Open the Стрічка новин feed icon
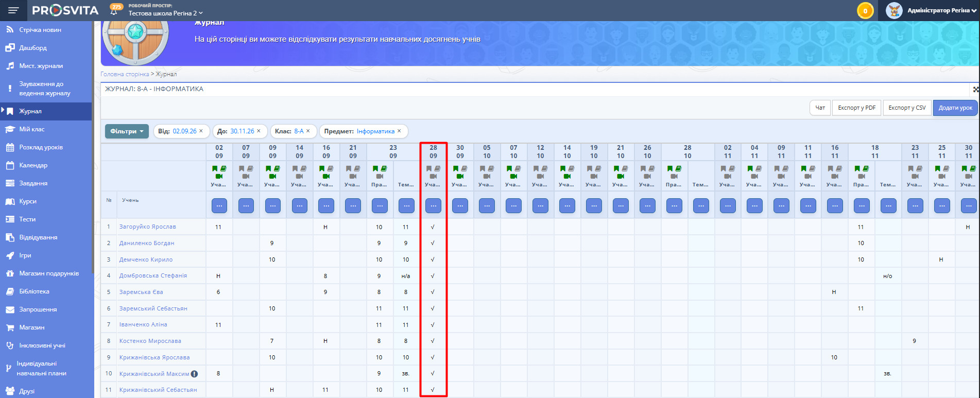 click(10, 30)
